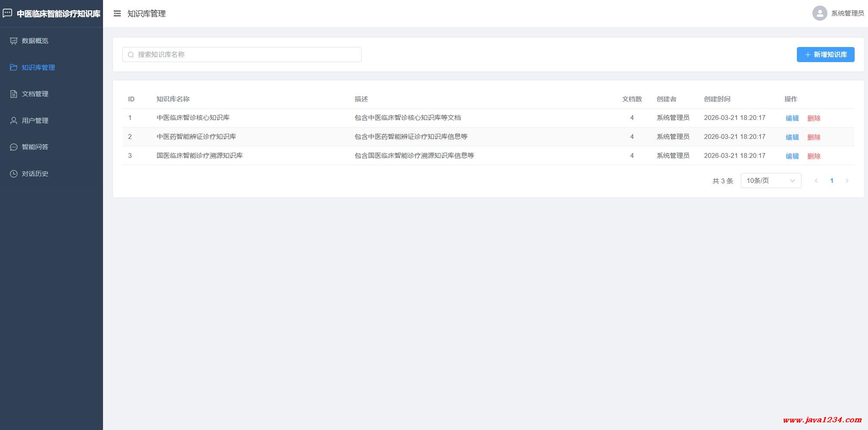Edit the 中医临床智诊核心知识库 row

point(792,118)
